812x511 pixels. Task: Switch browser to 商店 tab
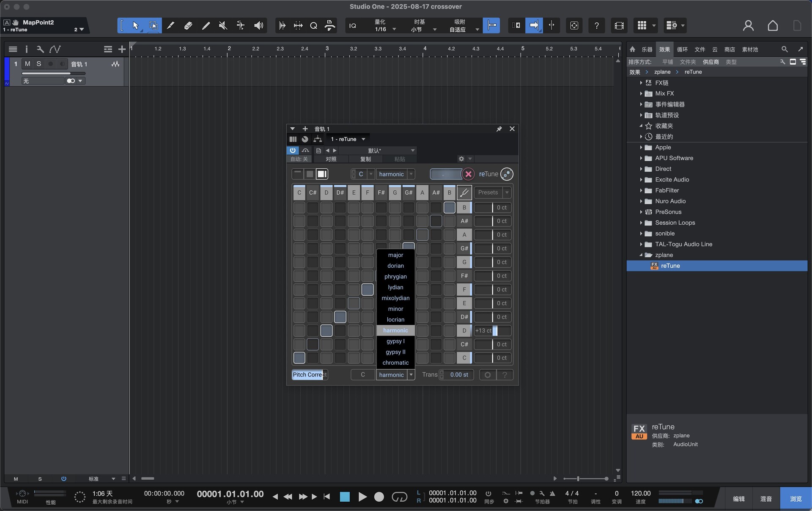coord(730,49)
